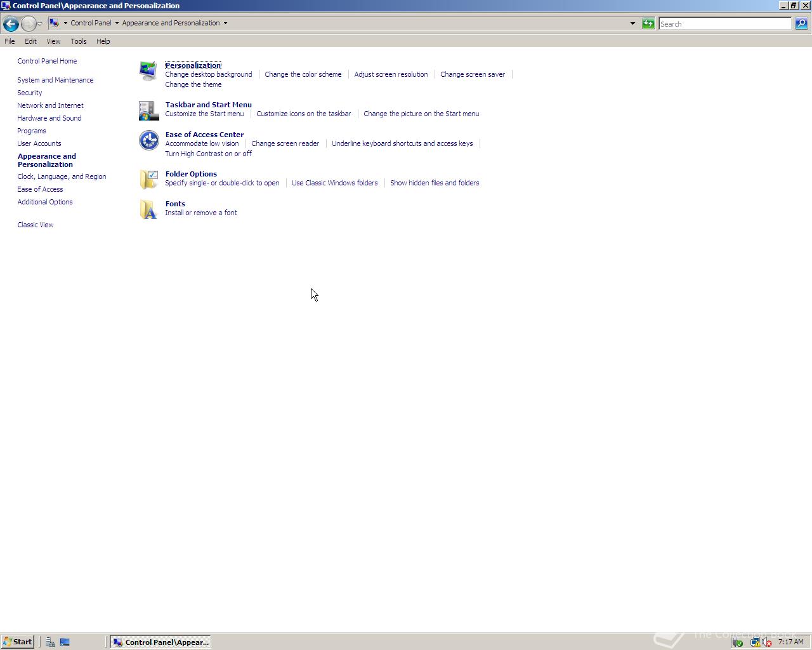Open Network and Internet in sidebar
This screenshot has height=650, width=812.
point(50,105)
